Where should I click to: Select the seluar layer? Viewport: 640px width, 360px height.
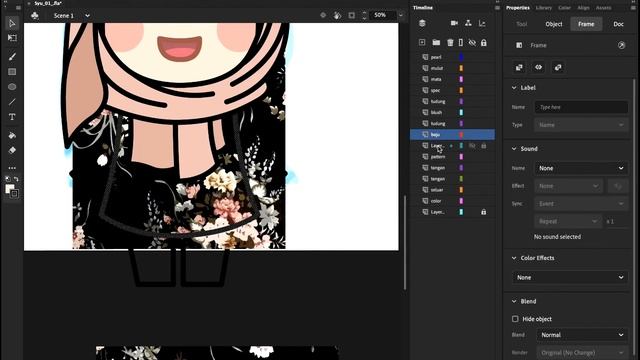coord(452,190)
